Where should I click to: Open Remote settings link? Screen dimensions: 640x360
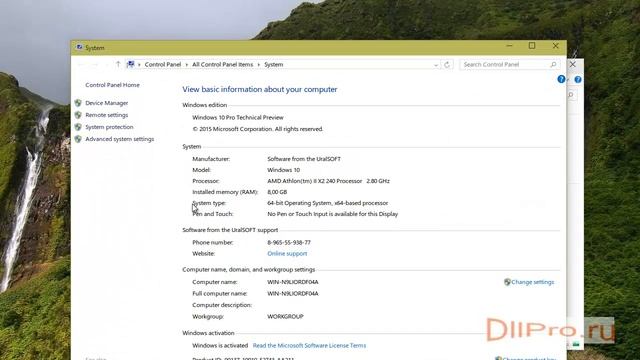pyautogui.click(x=107, y=115)
